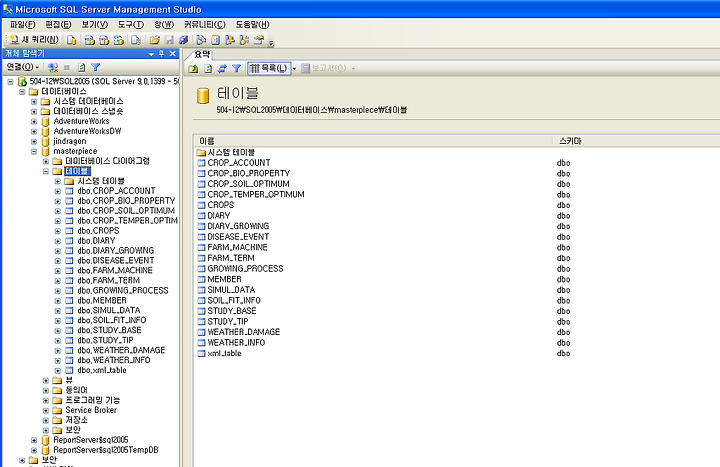Open a new Analysis Services XMLA query
The width and height of the screenshot is (720, 467).
tap(119, 40)
